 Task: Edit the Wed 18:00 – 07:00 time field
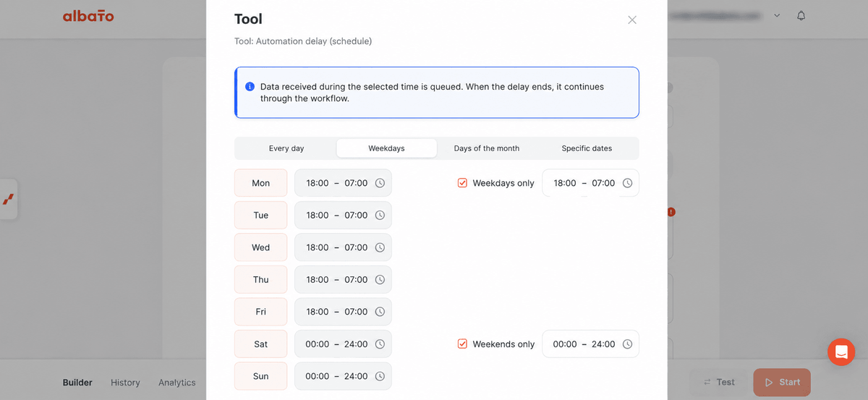343,247
